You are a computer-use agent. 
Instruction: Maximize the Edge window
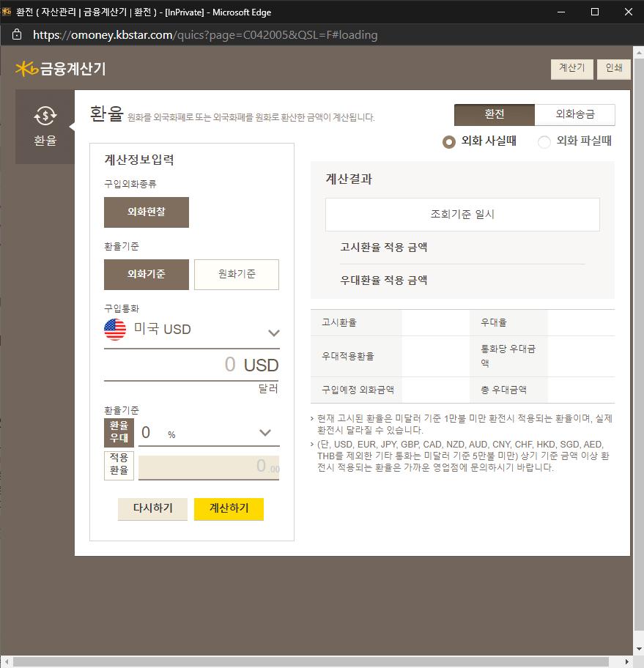(x=595, y=12)
